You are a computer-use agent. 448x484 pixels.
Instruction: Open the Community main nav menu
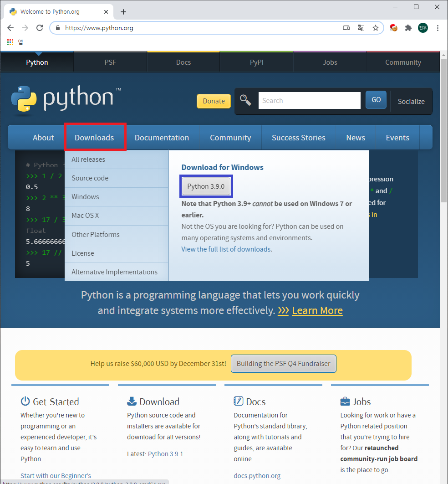pyautogui.click(x=230, y=138)
